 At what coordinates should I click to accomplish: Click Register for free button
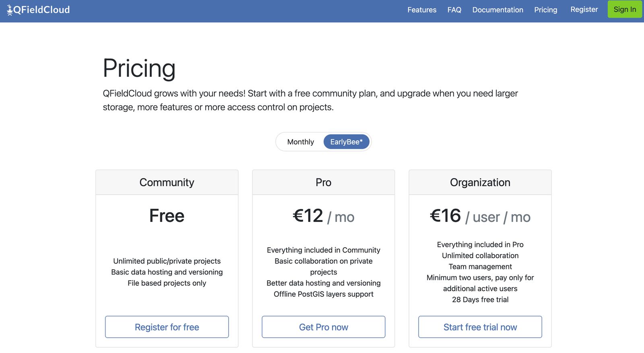pyautogui.click(x=167, y=327)
